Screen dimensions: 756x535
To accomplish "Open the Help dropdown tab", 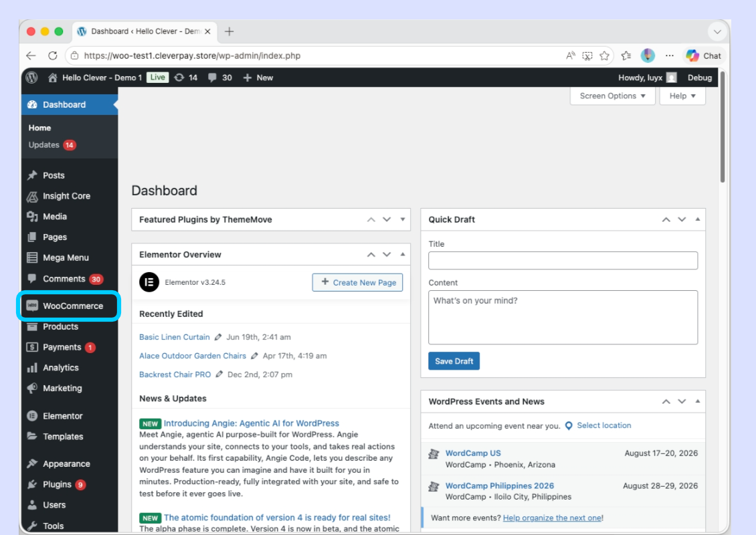I will pos(682,96).
